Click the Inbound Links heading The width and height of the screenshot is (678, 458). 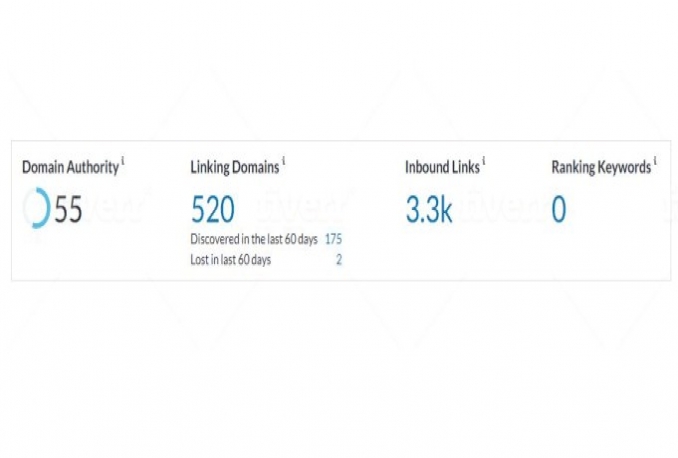pos(442,167)
